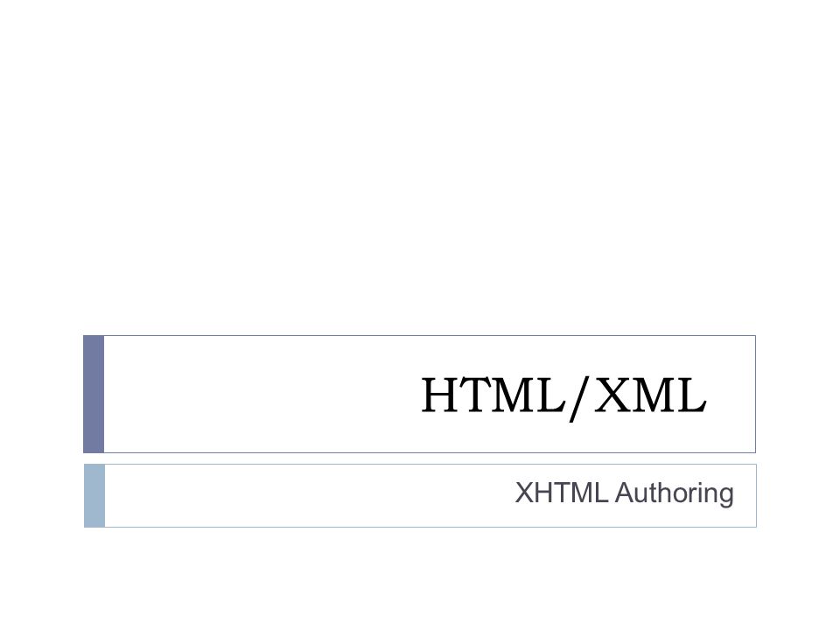
Task: Click the blank slide area above the title box
Action: pyautogui.click(x=420, y=166)
